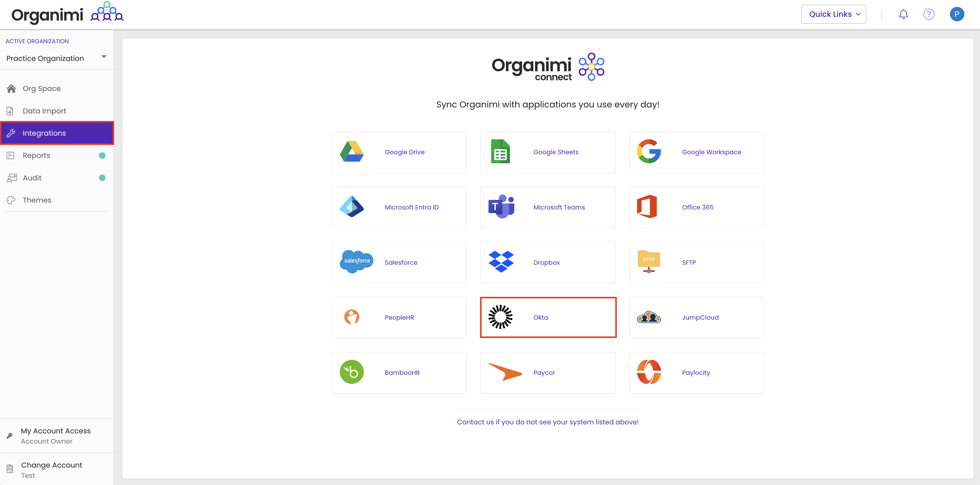Open Office 365 integration link
The image size is (980, 485).
697,207
